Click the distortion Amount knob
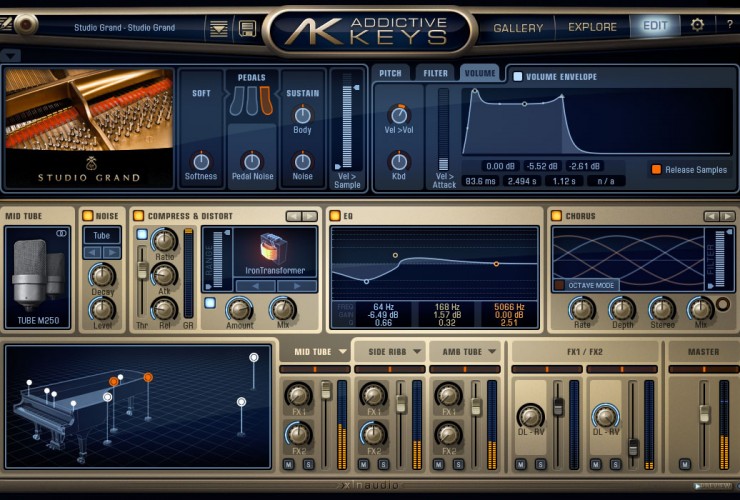This screenshot has height=500, width=740. (x=239, y=310)
